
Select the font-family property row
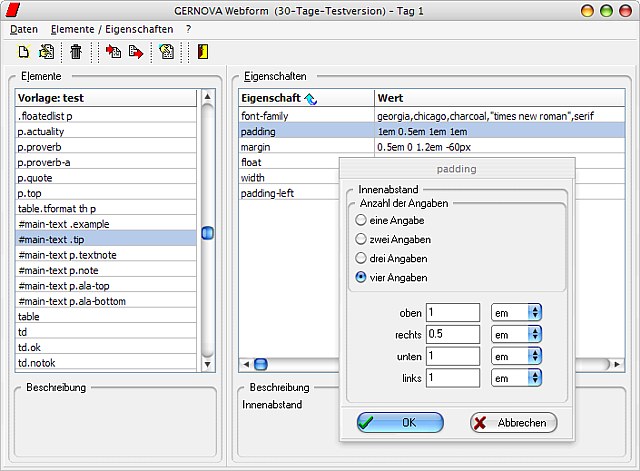(432, 116)
